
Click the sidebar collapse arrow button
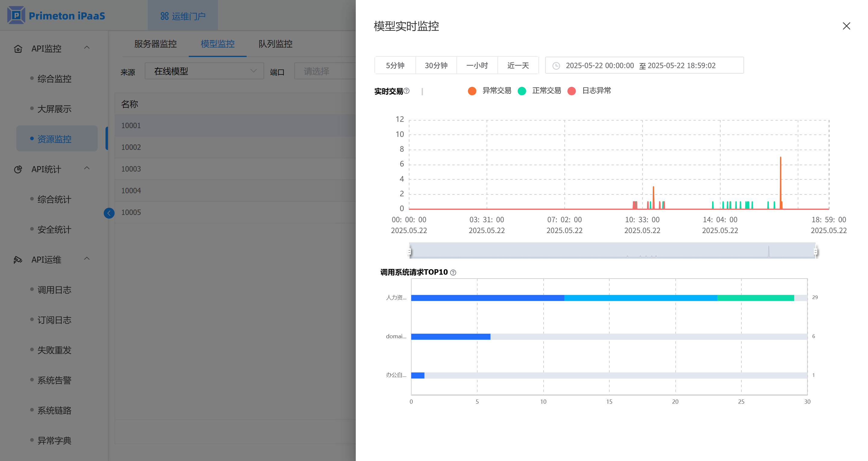coord(109,213)
